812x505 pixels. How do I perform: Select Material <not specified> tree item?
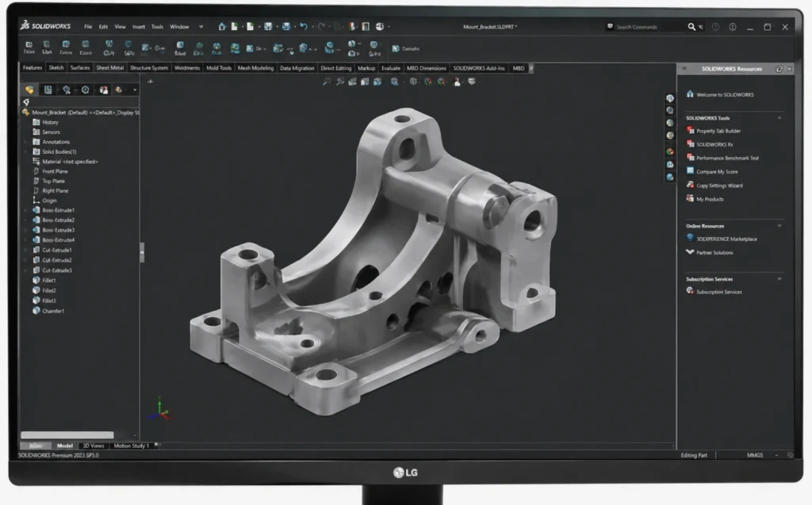pyautogui.click(x=70, y=162)
